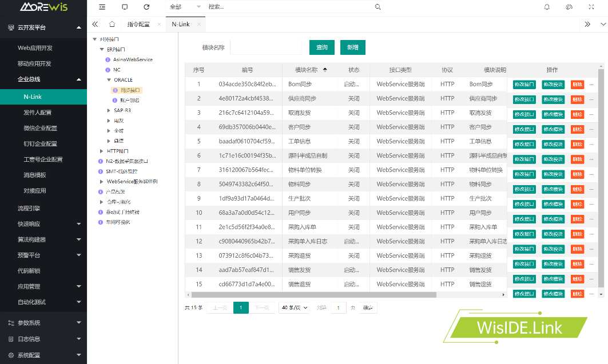
Task: Collapse the sidebar with the menu-fold icon
Action: click(102, 7)
